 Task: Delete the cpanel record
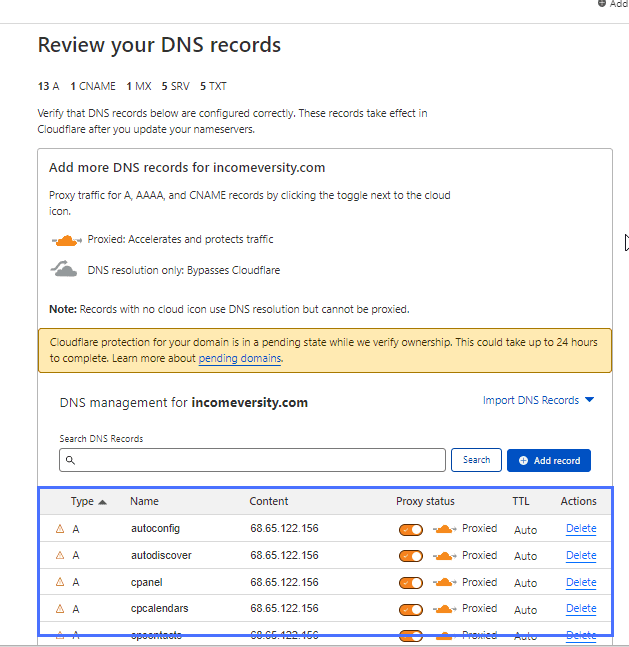pyautogui.click(x=581, y=582)
